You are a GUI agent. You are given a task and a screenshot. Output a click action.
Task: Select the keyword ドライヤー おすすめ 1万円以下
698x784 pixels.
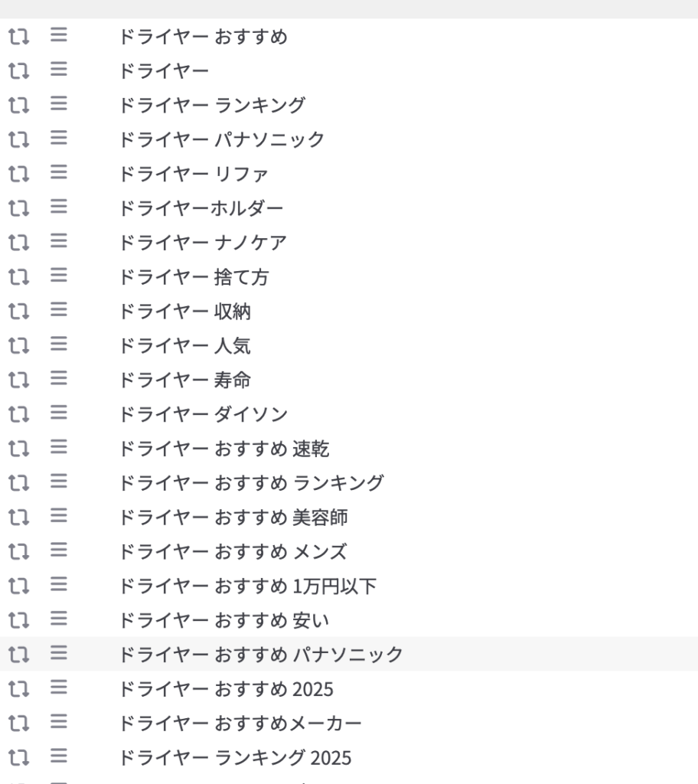click(247, 587)
